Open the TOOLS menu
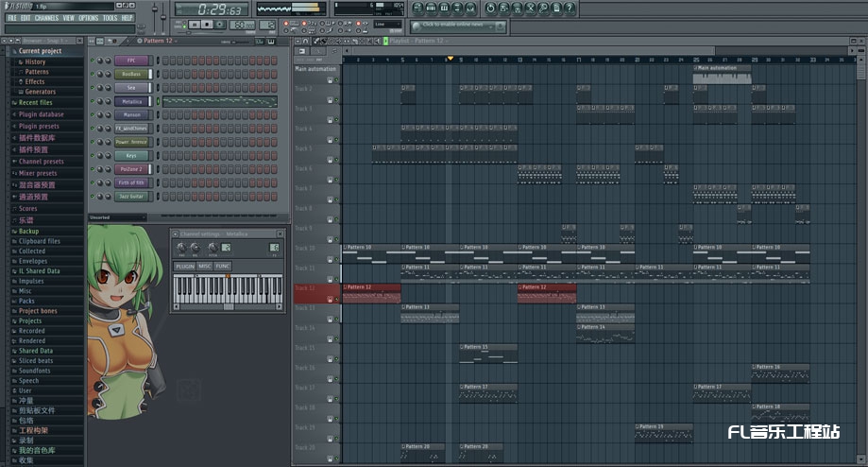This screenshot has height=467, width=868. pos(111,18)
